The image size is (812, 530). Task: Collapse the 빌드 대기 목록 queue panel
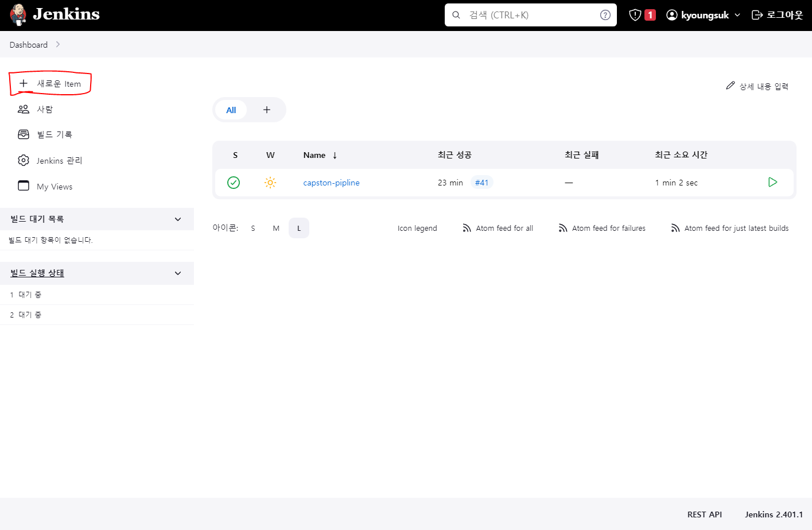178,219
